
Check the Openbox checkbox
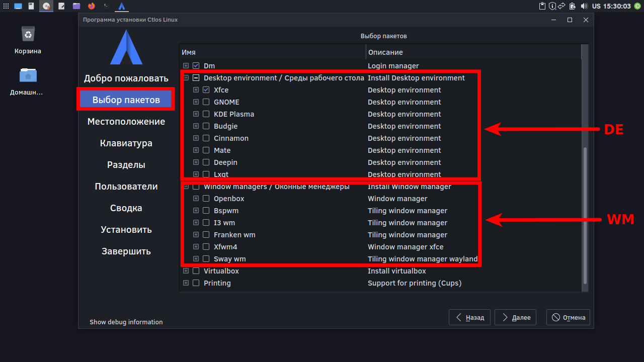206,199
